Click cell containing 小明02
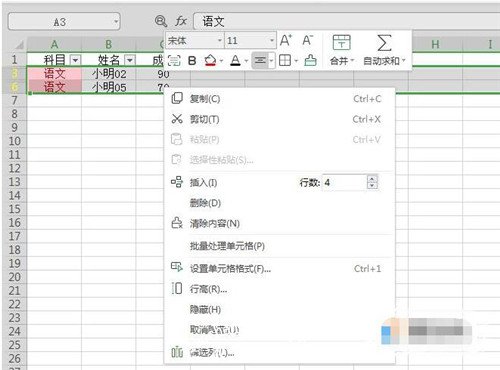Image resolution: width=500 pixels, height=370 pixels. pos(109,73)
